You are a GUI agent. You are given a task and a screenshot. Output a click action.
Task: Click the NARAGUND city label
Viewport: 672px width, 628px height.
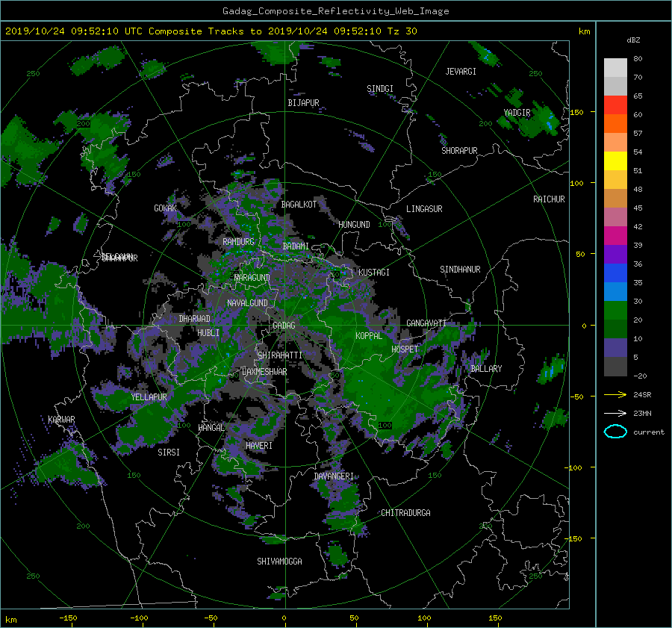click(252, 278)
